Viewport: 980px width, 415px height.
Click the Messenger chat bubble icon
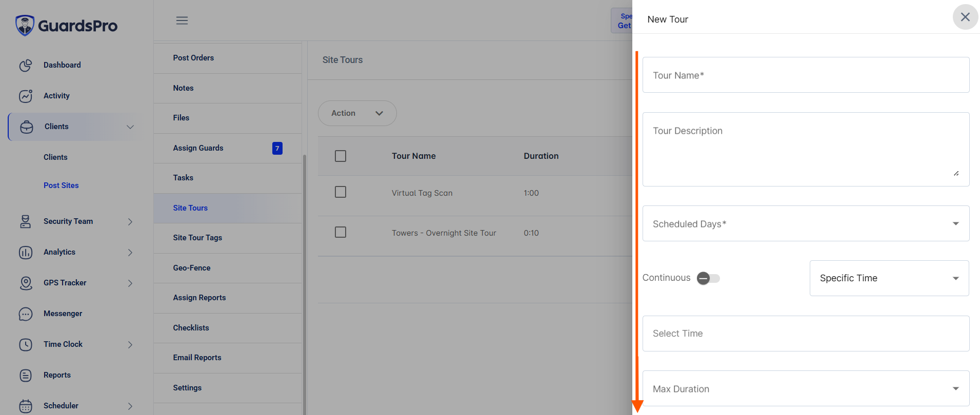pos(26,314)
